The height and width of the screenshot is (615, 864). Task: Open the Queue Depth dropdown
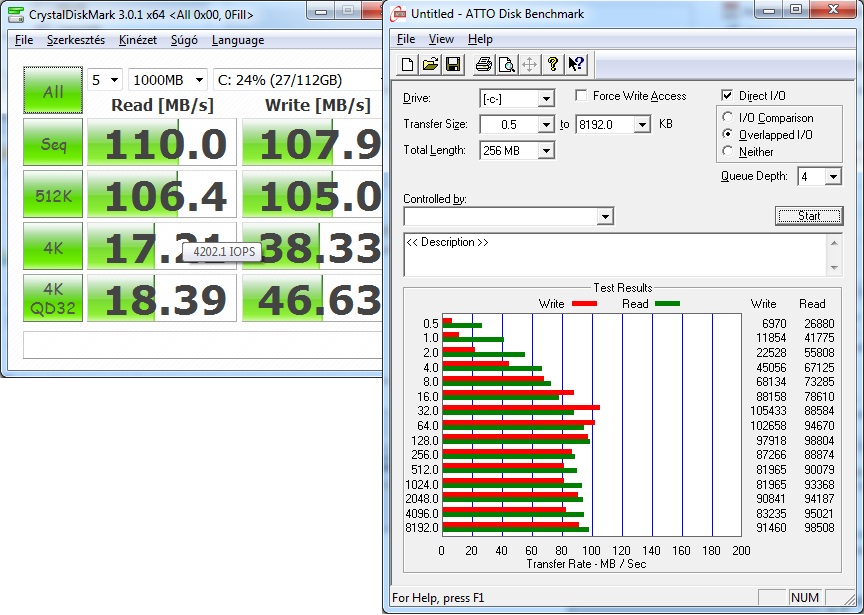(833, 176)
